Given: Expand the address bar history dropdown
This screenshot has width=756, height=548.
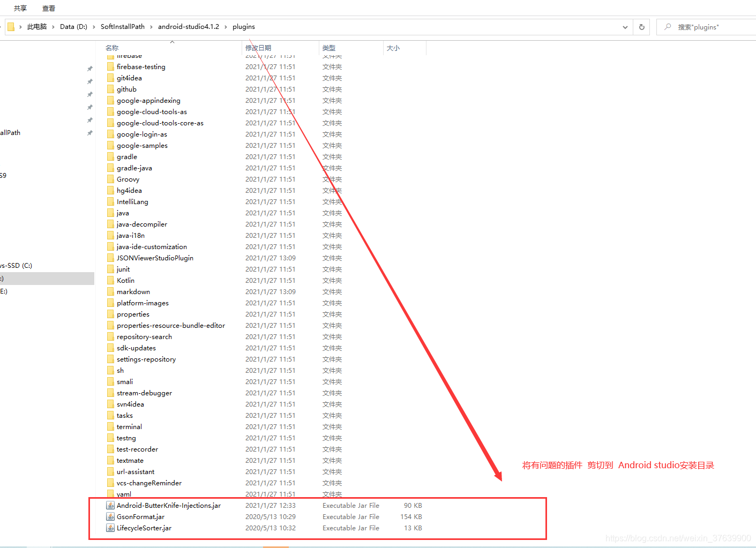Looking at the screenshot, I should coord(625,27).
